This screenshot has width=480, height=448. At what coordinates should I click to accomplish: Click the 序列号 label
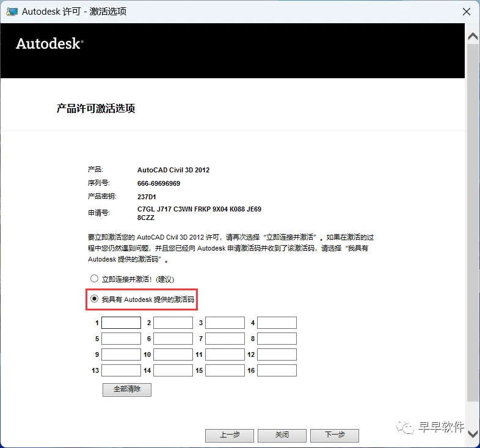point(98,183)
